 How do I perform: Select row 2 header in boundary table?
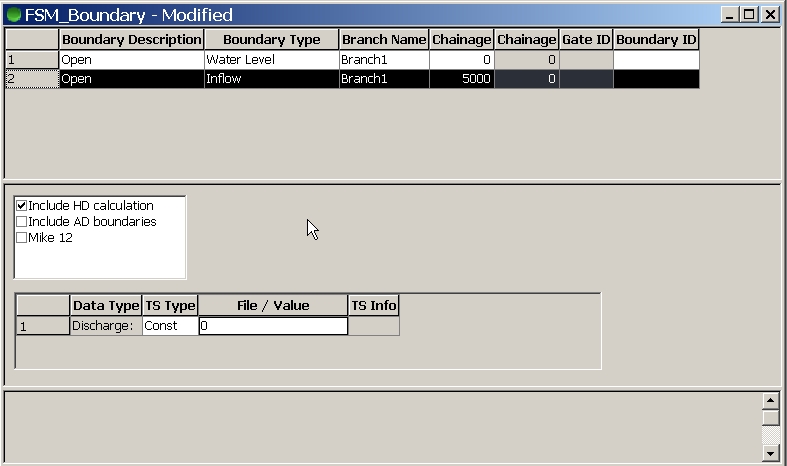[x=32, y=79]
